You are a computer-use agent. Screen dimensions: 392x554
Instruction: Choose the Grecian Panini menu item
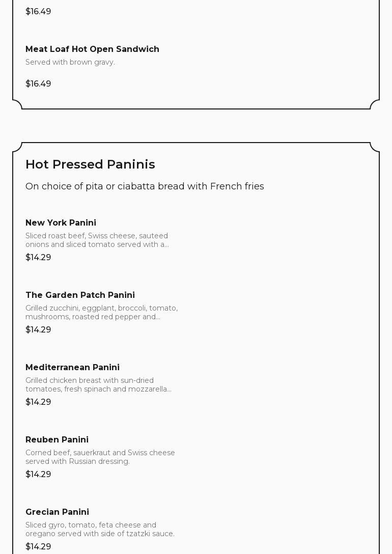point(57,512)
